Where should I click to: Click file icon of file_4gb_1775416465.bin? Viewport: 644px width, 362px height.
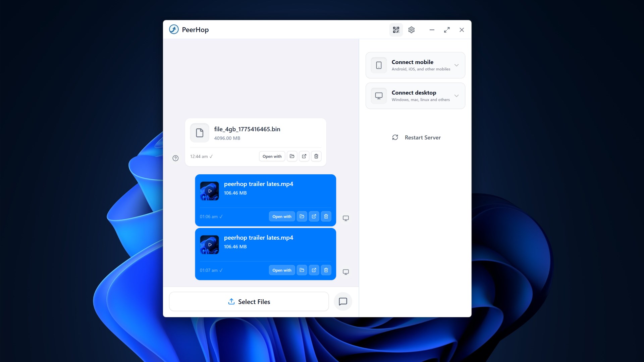(200, 133)
